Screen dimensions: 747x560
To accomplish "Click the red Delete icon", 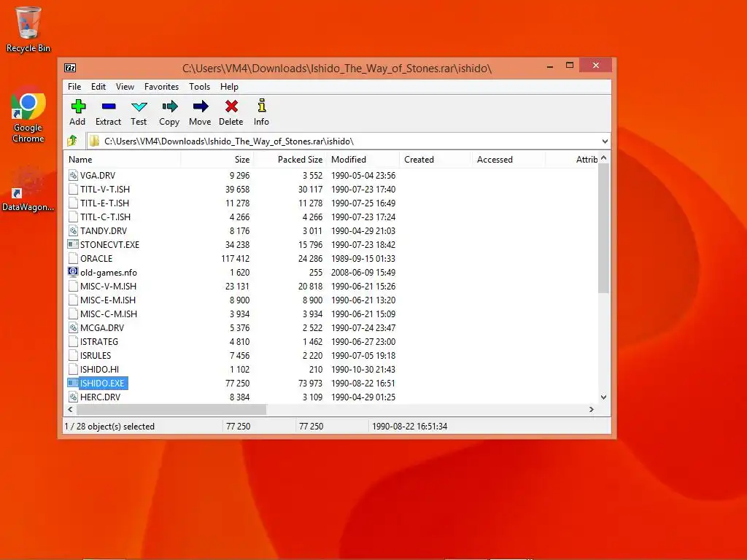I will coord(231,106).
